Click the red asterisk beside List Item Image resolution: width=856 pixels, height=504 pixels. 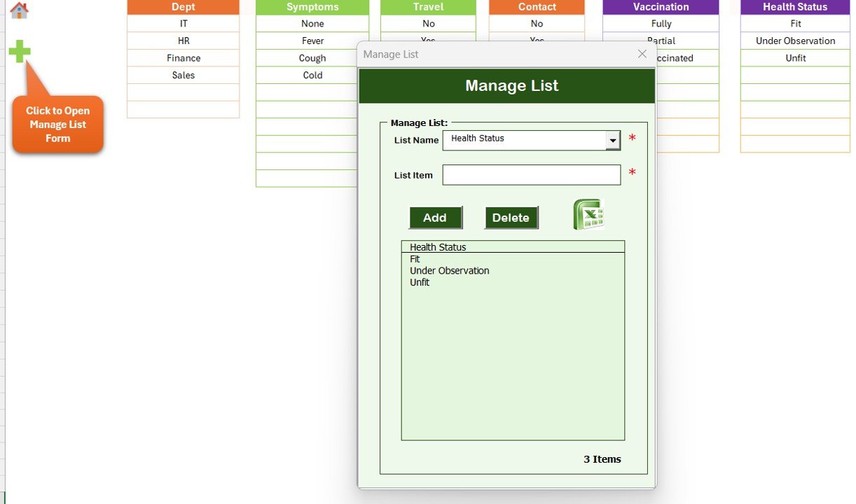pos(632,173)
